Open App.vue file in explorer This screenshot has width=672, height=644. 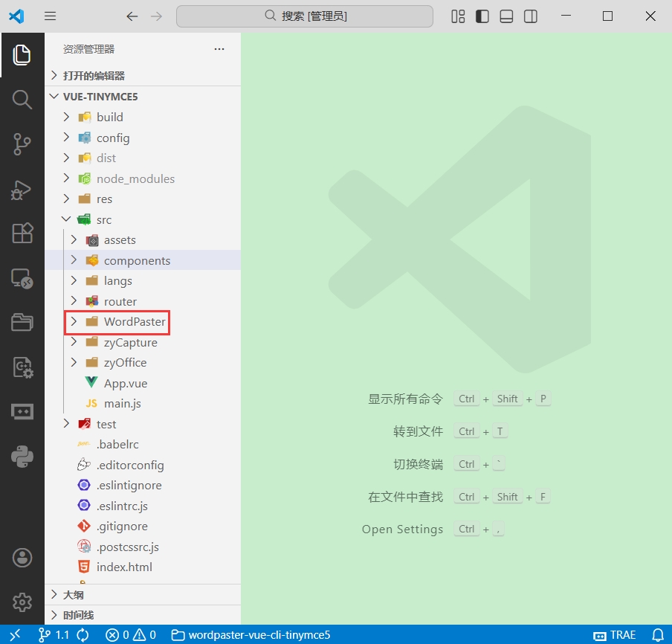tap(126, 383)
